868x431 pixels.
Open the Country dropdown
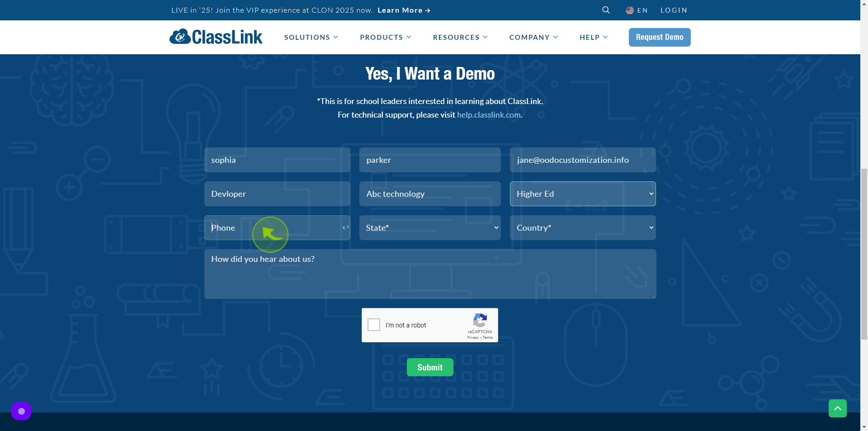tap(583, 227)
